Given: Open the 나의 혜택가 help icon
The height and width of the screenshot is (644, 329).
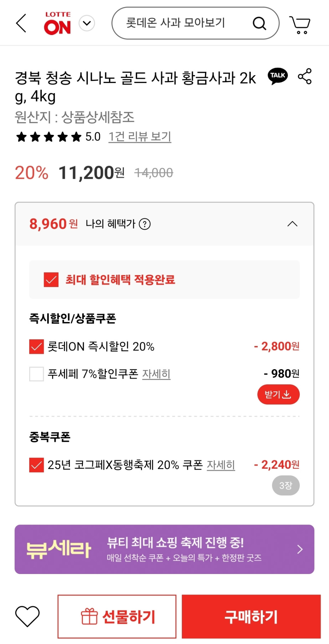Looking at the screenshot, I should click(x=145, y=224).
